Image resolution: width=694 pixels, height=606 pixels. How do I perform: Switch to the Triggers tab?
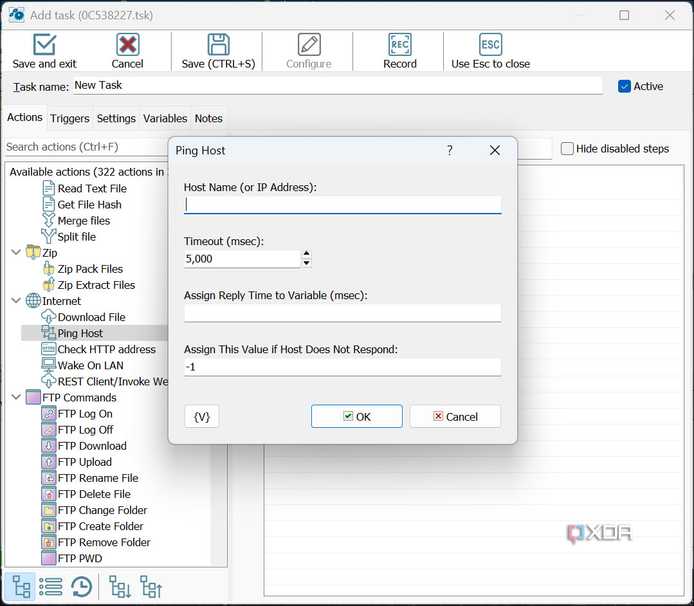click(x=69, y=119)
